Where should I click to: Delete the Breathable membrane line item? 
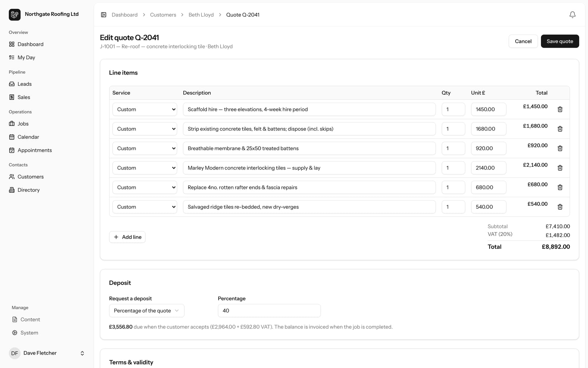click(x=560, y=148)
